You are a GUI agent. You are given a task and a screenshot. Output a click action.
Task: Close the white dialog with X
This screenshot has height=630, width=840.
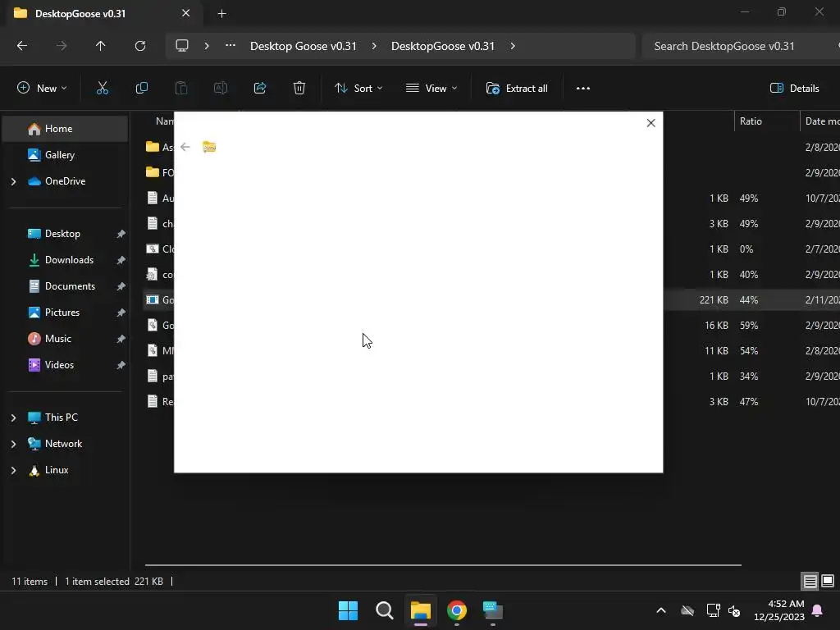[651, 123]
